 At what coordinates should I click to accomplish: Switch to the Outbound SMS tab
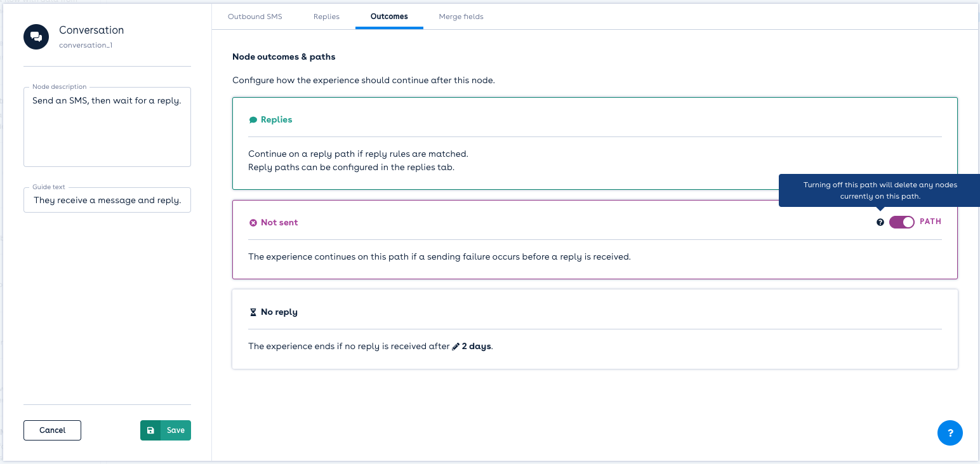[x=255, y=17]
